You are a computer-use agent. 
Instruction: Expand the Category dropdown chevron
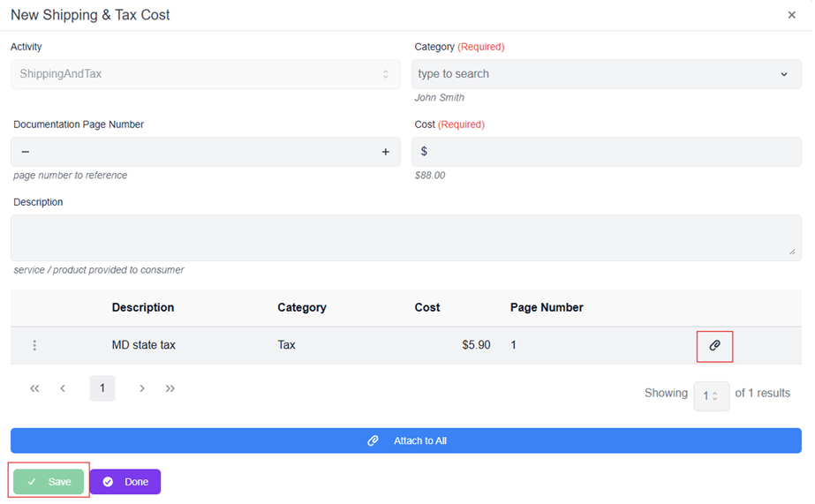click(x=784, y=74)
